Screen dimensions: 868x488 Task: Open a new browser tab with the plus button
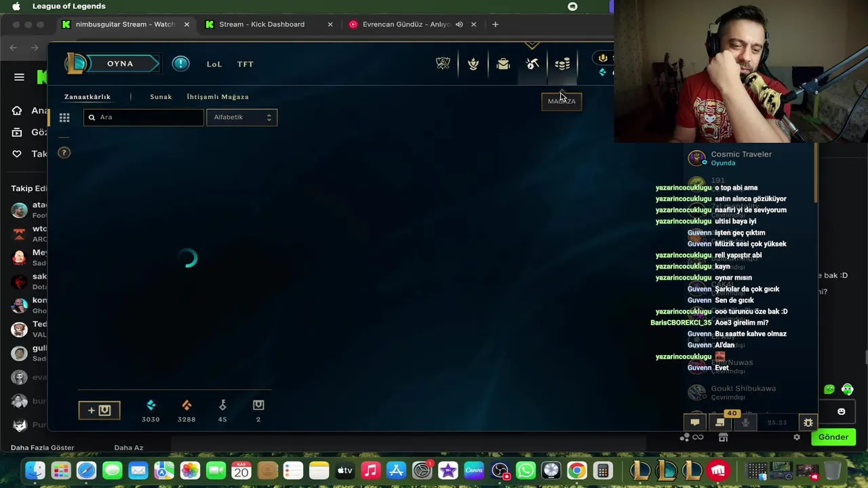pos(495,24)
